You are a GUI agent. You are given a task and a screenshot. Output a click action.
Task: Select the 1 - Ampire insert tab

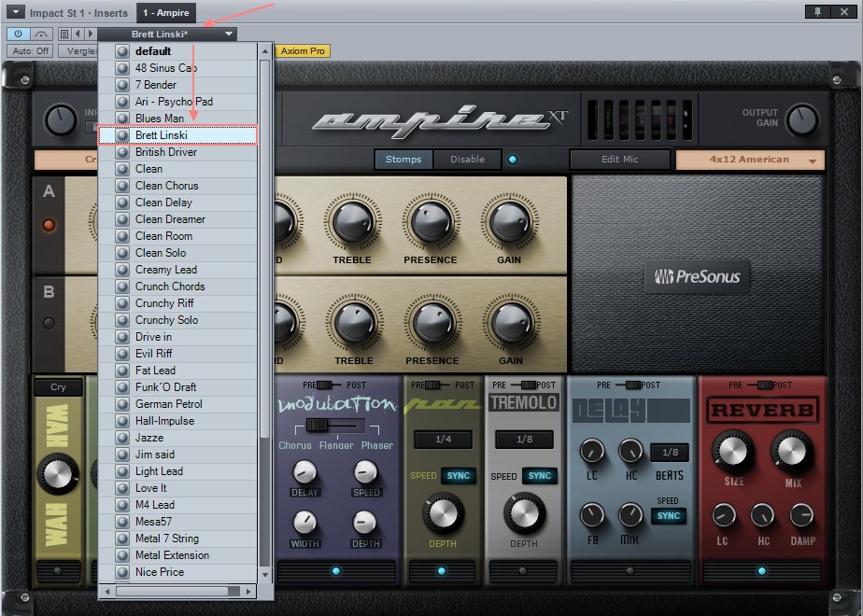pyautogui.click(x=165, y=13)
